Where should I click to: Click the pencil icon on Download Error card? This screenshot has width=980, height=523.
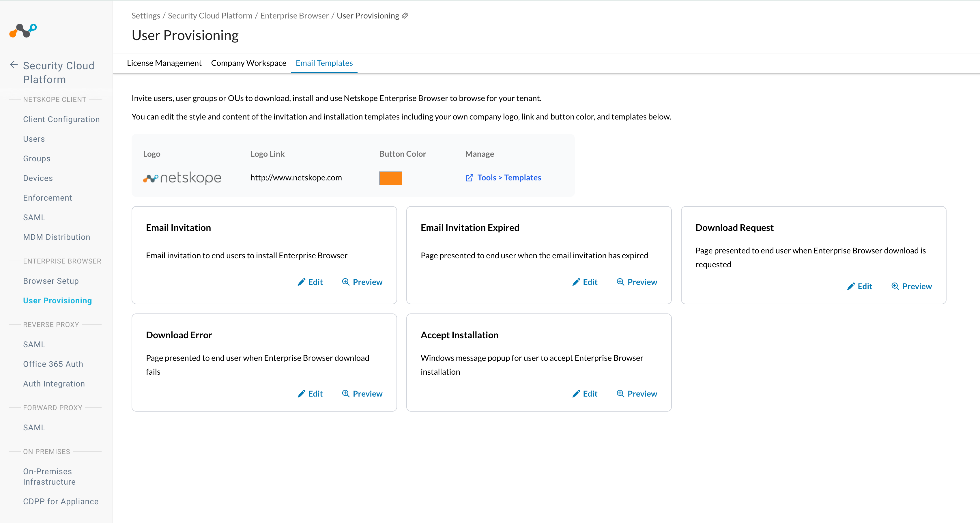(x=301, y=394)
